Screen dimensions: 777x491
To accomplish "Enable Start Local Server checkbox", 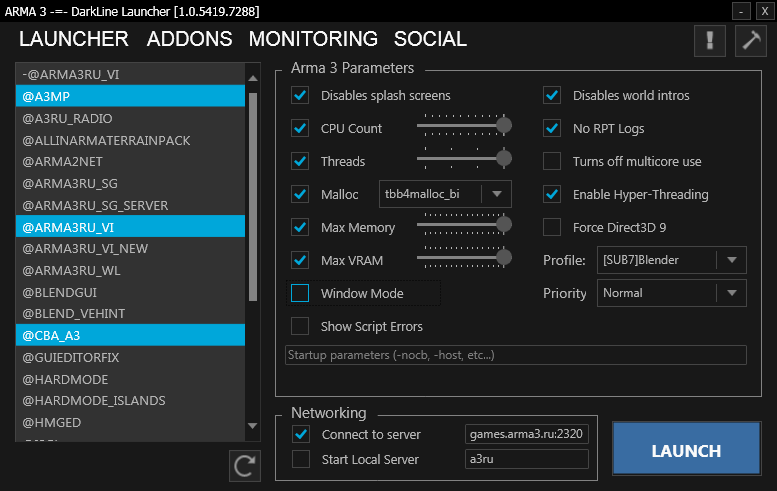I will [301, 459].
